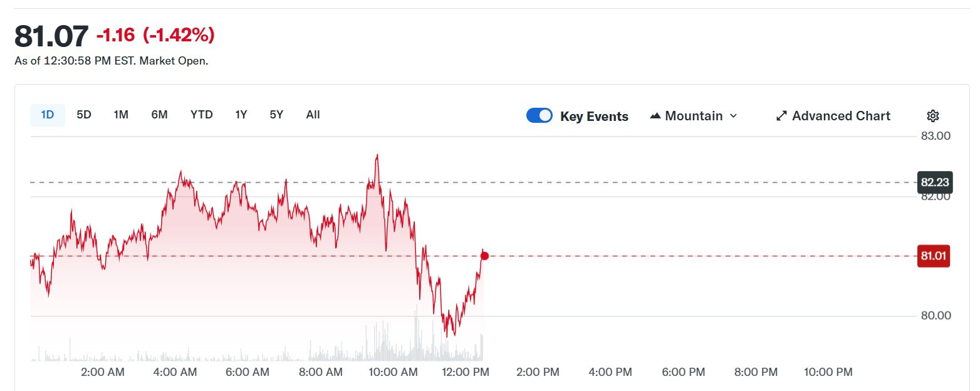
Task: Select the 1D time range tab
Action: pos(48,115)
